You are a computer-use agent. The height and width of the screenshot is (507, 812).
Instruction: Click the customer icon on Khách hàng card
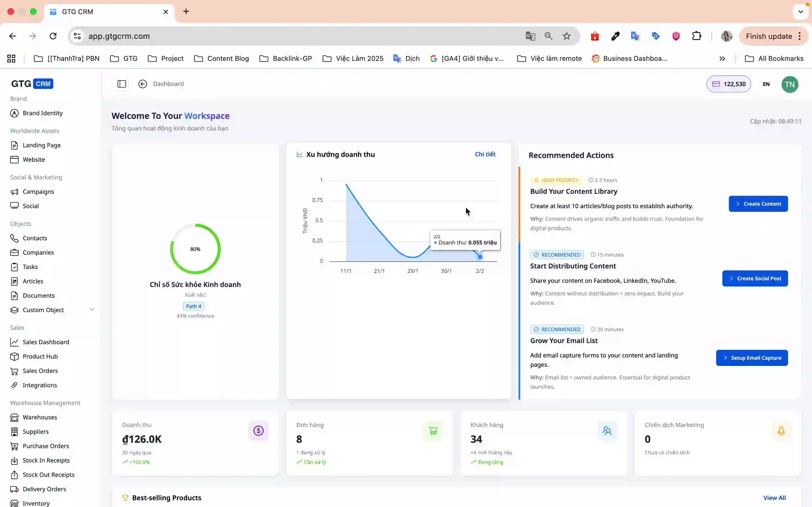tap(607, 431)
